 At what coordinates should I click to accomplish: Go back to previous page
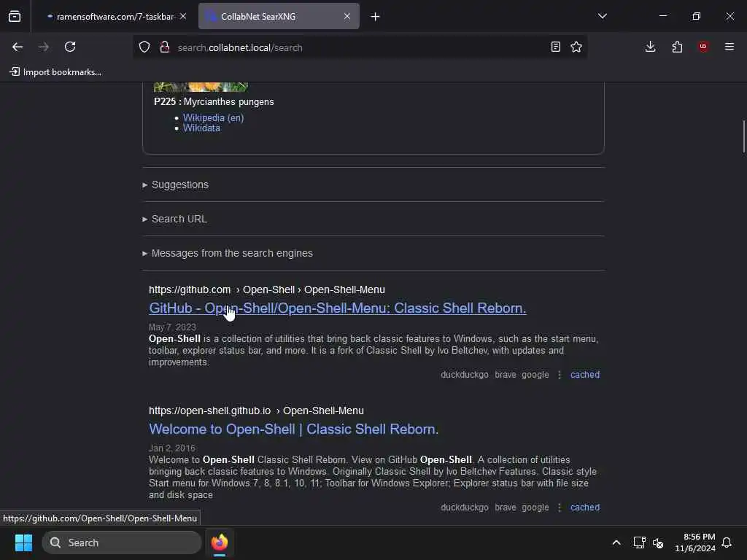[18, 47]
